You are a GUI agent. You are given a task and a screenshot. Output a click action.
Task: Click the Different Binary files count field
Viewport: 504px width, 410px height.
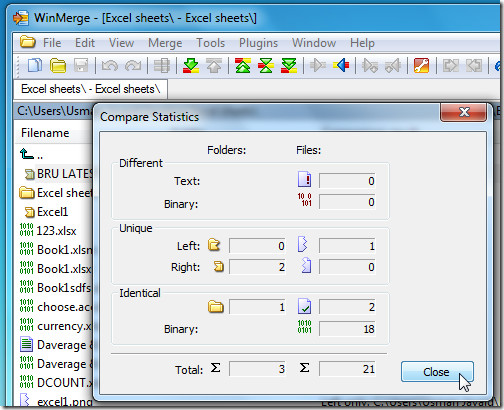(347, 202)
